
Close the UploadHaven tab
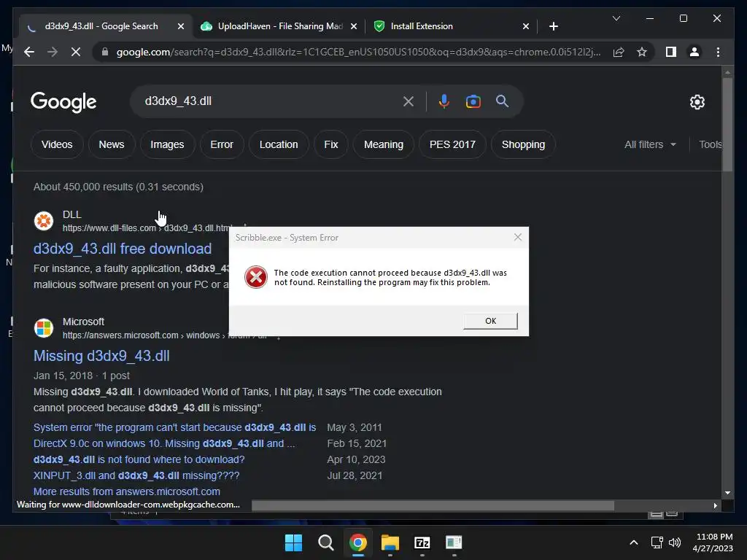coord(354,26)
